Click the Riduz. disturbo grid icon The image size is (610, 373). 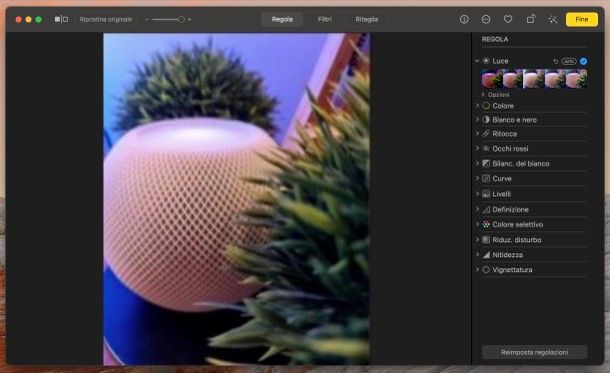[x=486, y=240]
